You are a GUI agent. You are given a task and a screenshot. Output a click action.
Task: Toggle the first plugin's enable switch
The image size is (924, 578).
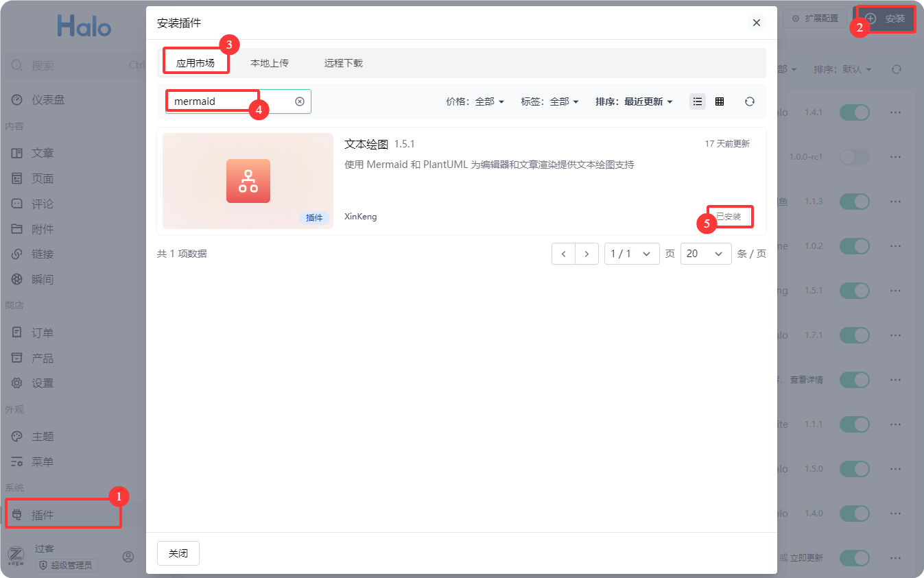click(x=854, y=112)
